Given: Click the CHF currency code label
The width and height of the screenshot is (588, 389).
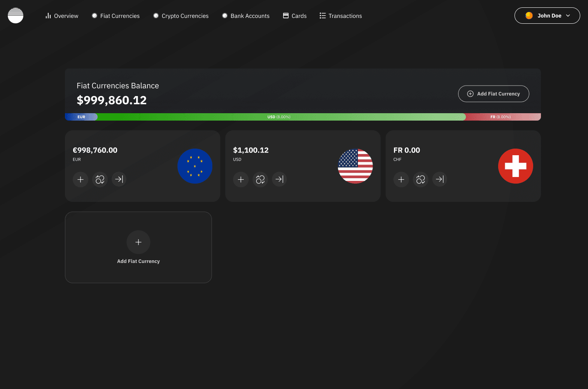Looking at the screenshot, I should tap(397, 159).
